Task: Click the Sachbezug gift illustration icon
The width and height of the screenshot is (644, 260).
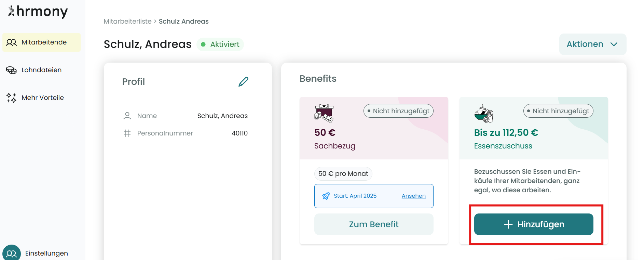Action: click(x=324, y=113)
